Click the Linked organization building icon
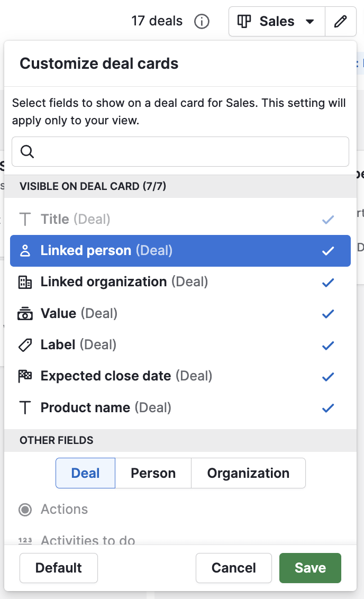Viewport: 364px width, 599px height. coord(25,282)
